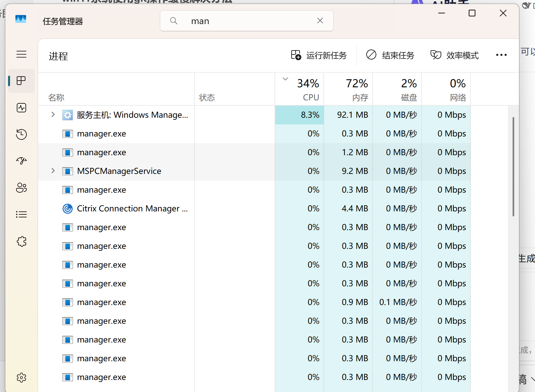Toggle 效率模式 efficiency mode
Viewport: 535px width, 392px height.
click(454, 55)
